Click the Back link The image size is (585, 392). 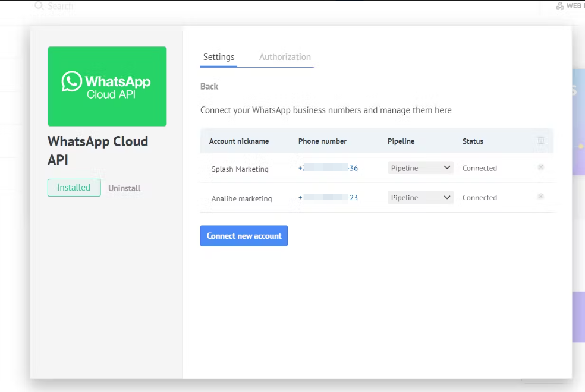click(x=209, y=87)
